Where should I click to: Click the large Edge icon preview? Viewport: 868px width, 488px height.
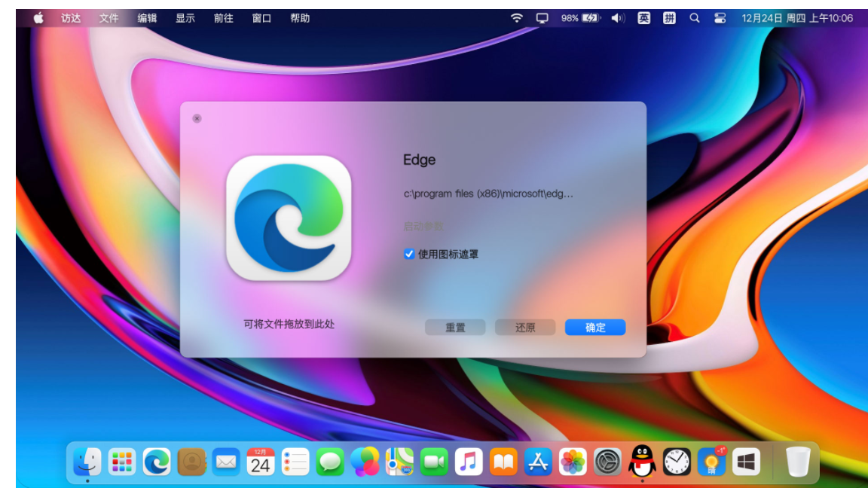(289, 218)
